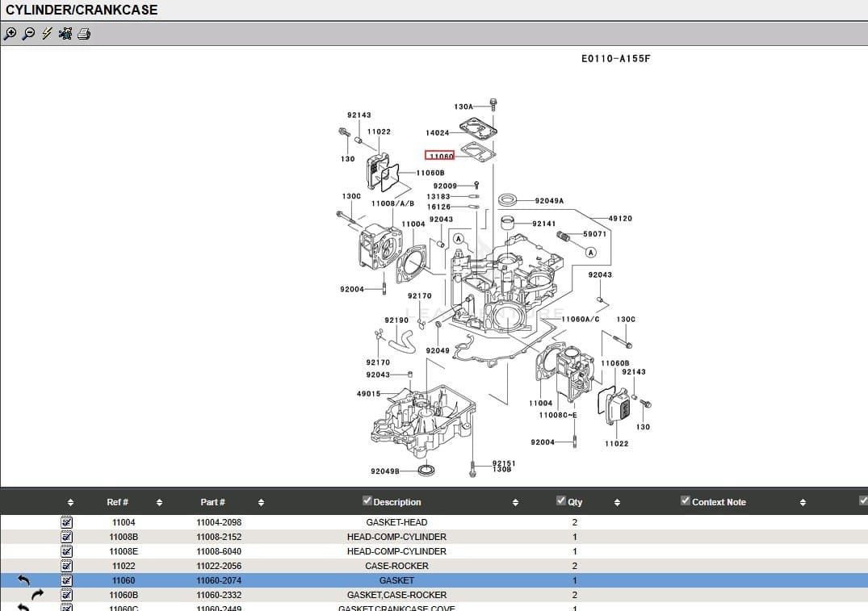Image resolution: width=868 pixels, height=611 pixels.
Task: Click part number 11008-2152 link
Action: [x=218, y=537]
